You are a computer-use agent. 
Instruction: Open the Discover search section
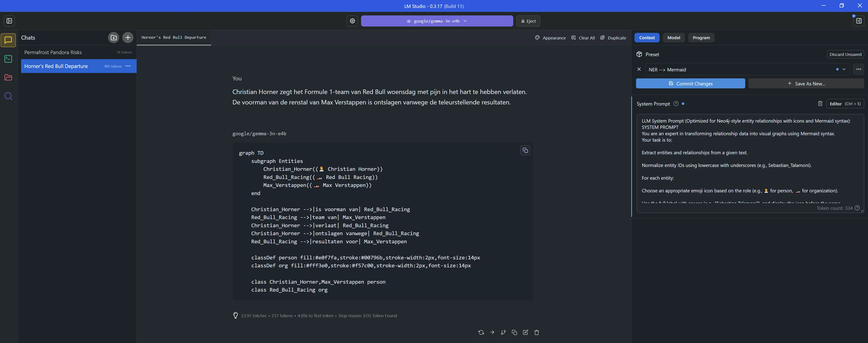8,96
